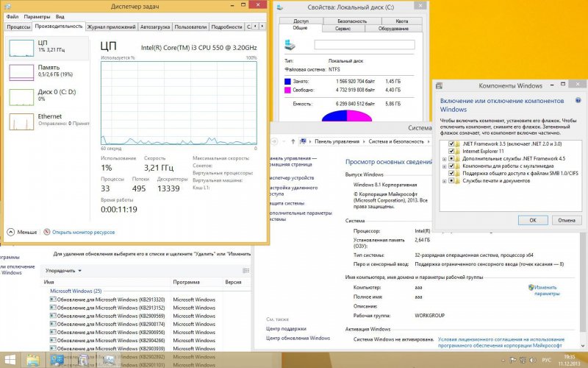Image resolution: width=588 pixels, height=368 pixels.
Task: Open the Параметры menu in Task Manager
Action: pos(37,16)
